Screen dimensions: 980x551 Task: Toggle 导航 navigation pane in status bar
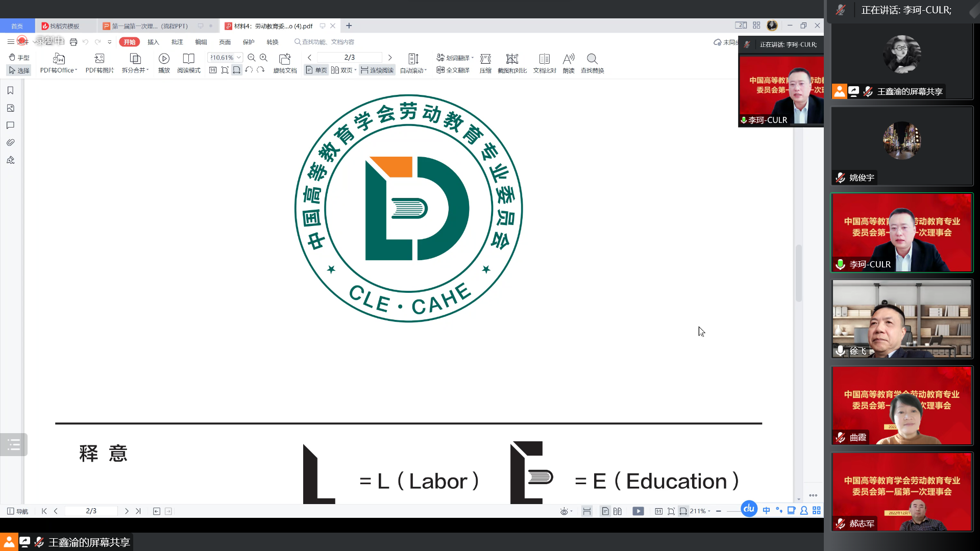(x=18, y=511)
